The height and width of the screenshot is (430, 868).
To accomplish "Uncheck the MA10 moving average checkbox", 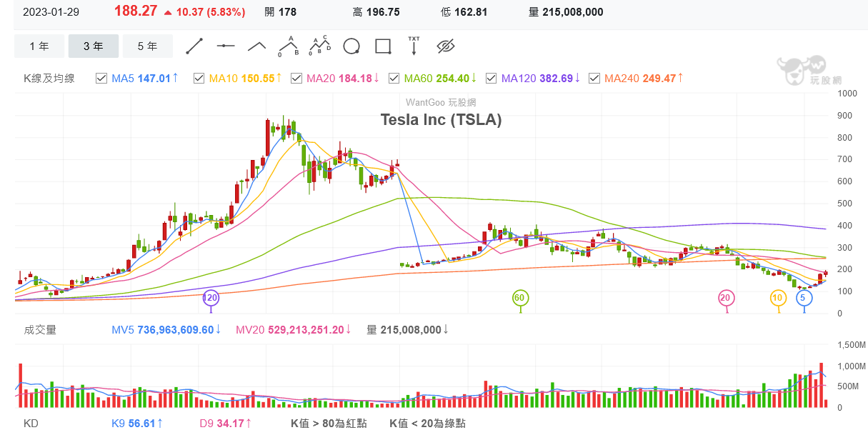I will (199, 78).
